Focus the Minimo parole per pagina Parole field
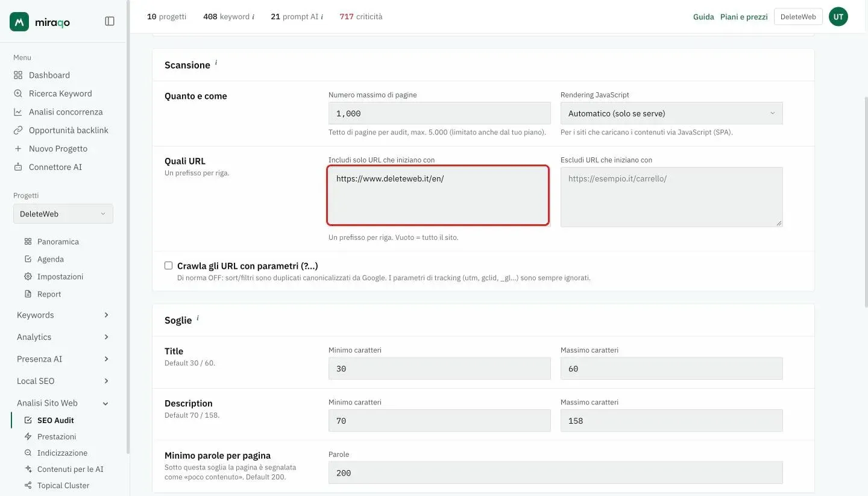868x496 pixels. tap(556, 473)
